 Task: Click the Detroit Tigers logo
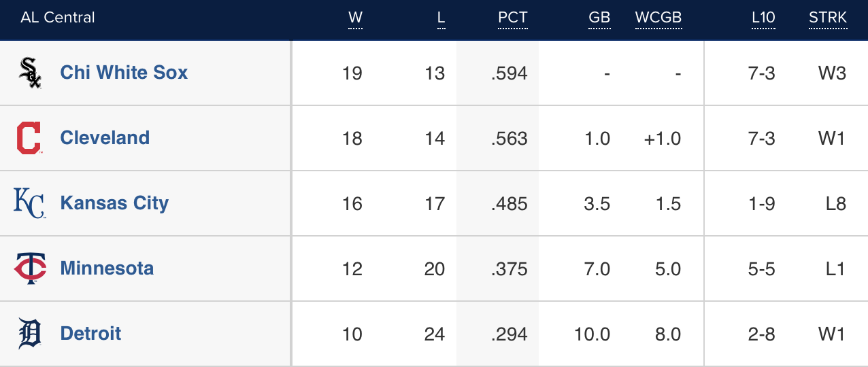(30, 334)
